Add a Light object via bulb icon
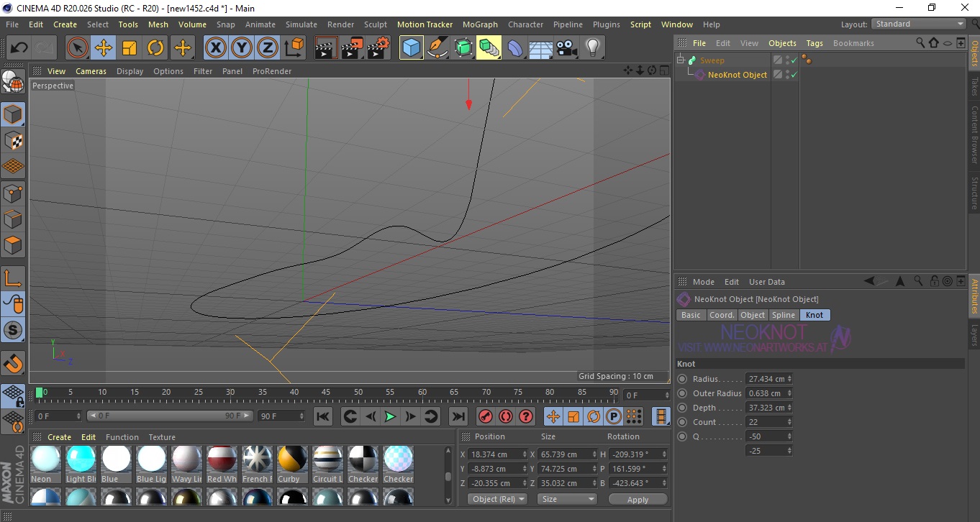Image resolution: width=980 pixels, height=522 pixels. coord(592,48)
